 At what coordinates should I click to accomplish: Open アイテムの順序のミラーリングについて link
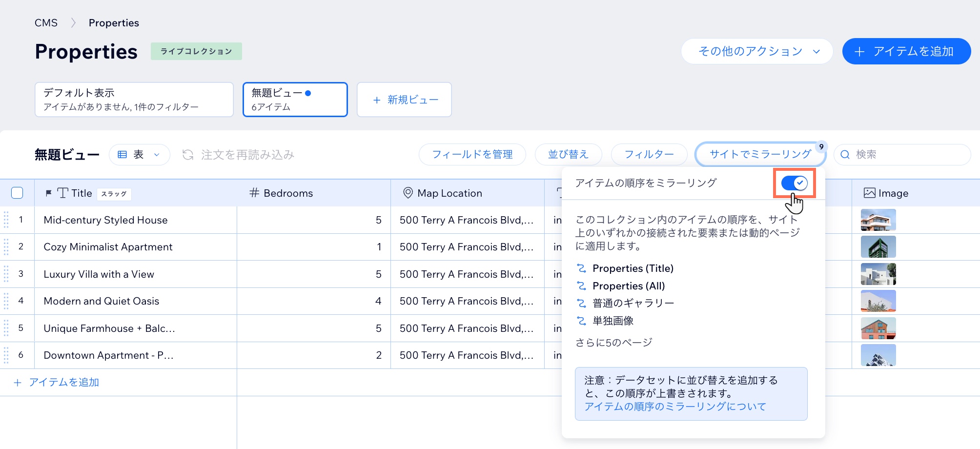click(675, 407)
